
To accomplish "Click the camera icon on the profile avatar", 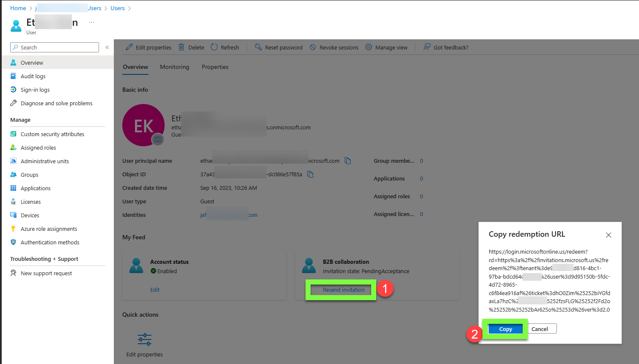I will [158, 139].
